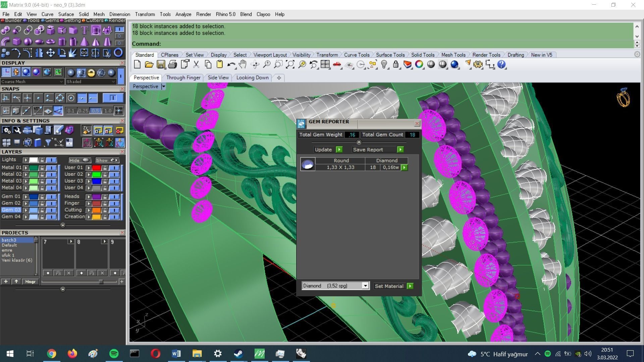The height and width of the screenshot is (362, 644).
Task: Click the Print icon in Standard toolbar
Action: 172,64
